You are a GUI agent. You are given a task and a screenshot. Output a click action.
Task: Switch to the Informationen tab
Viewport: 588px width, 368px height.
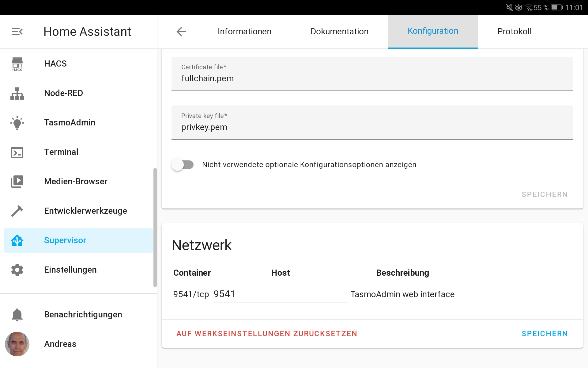click(x=244, y=31)
